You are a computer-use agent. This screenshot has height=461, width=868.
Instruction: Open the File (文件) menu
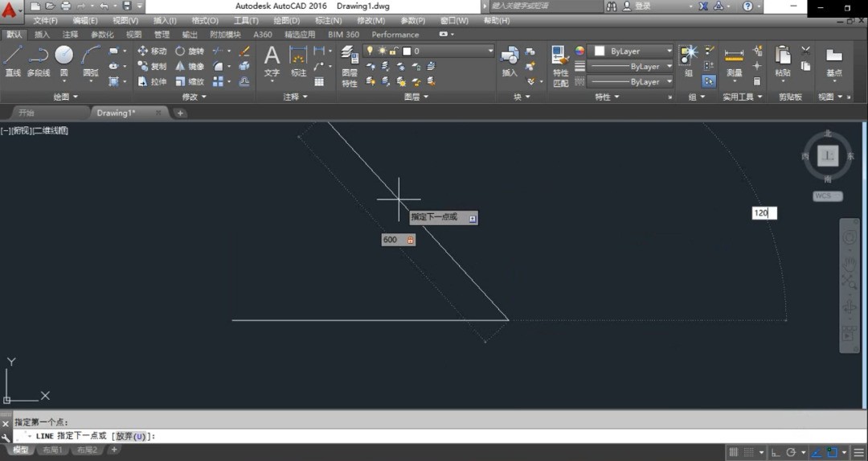[45, 20]
